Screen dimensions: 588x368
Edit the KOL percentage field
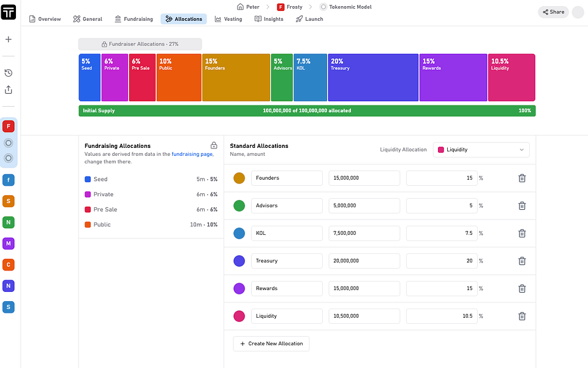click(441, 233)
